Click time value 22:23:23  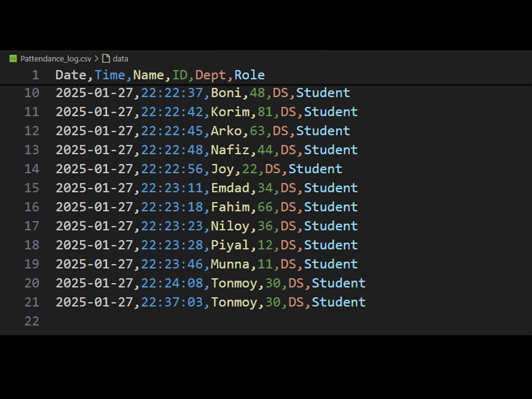point(172,226)
